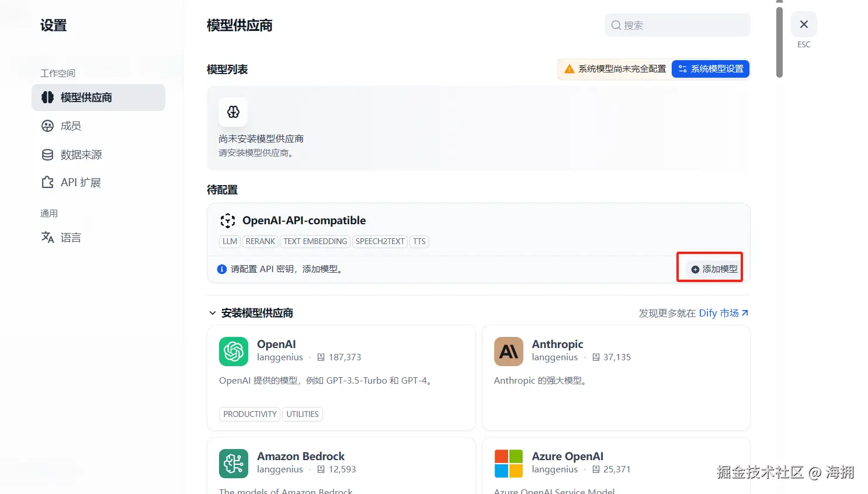Image resolution: width=868 pixels, height=494 pixels.
Task: Select the 语言 language icon
Action: 47,237
